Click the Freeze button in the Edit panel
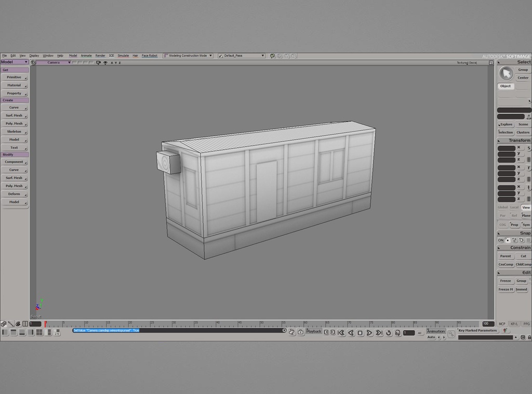The image size is (532, 394). pos(504,281)
